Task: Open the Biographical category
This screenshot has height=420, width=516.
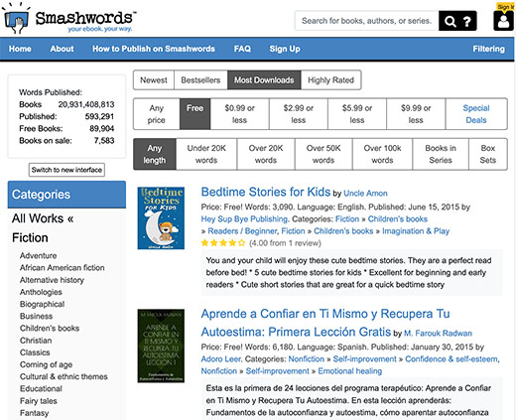Action: point(42,304)
